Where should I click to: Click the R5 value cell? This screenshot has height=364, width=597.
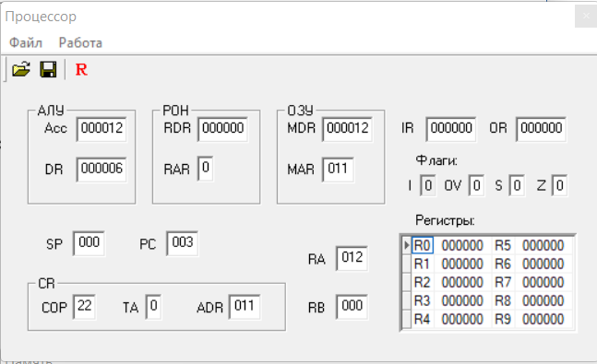click(543, 245)
